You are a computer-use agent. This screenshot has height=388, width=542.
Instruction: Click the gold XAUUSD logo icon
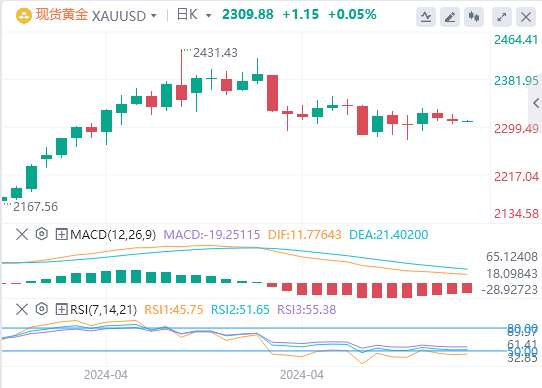tap(24, 15)
